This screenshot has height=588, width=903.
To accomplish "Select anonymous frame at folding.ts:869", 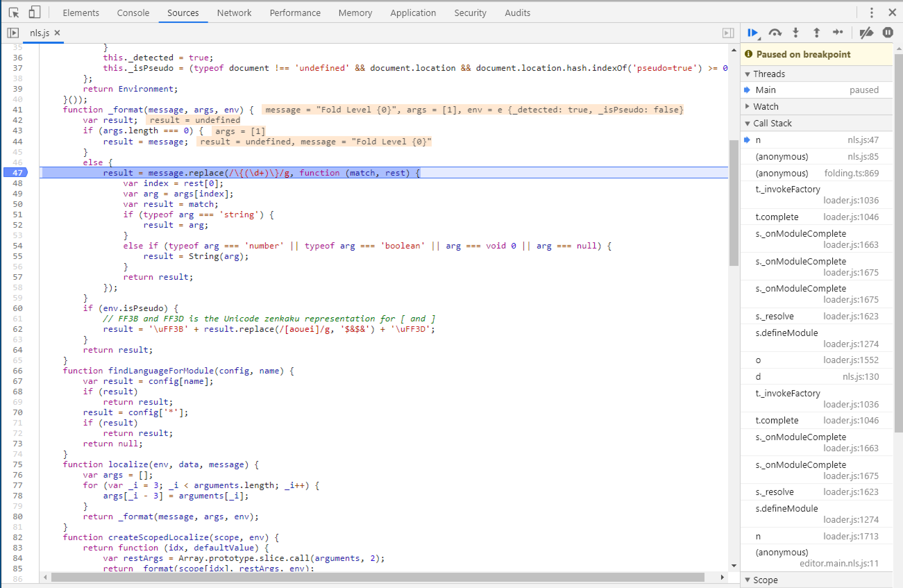I will [816, 173].
